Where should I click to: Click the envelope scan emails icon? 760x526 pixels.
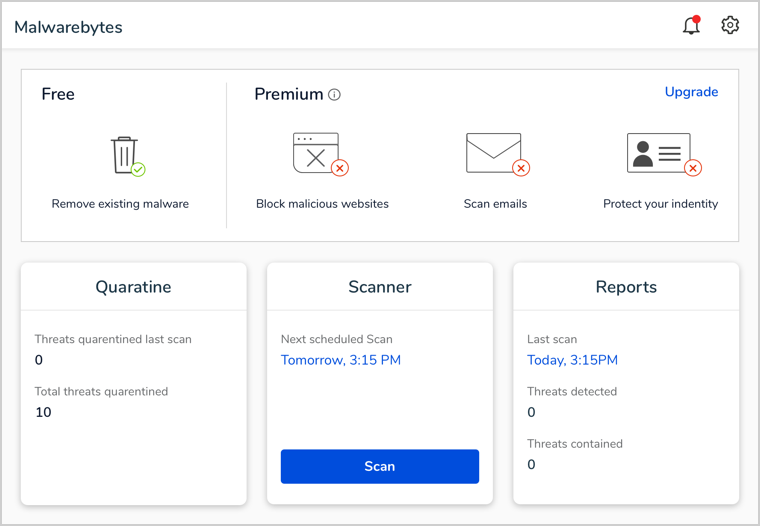[x=498, y=154]
